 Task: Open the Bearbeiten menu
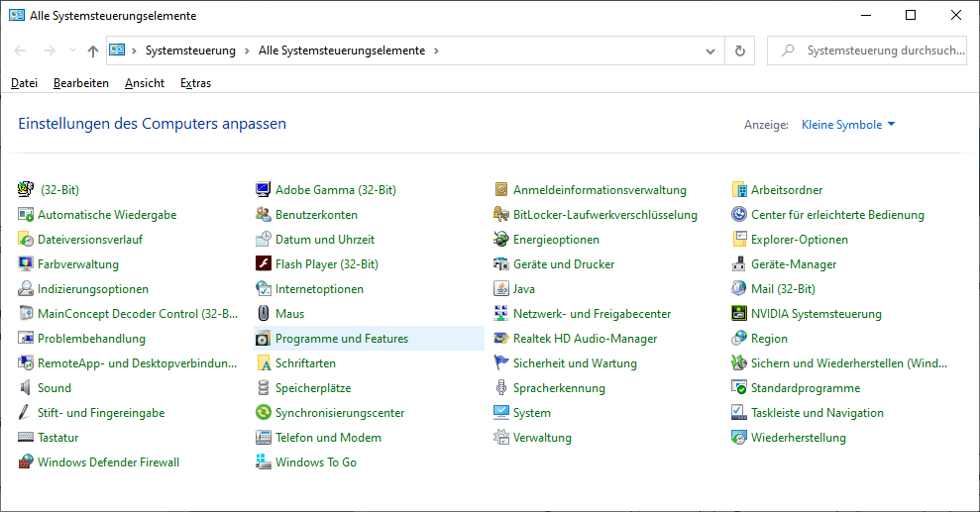(81, 83)
